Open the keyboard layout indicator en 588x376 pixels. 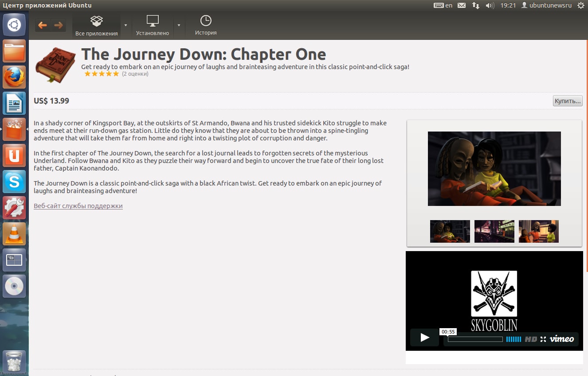(443, 5)
